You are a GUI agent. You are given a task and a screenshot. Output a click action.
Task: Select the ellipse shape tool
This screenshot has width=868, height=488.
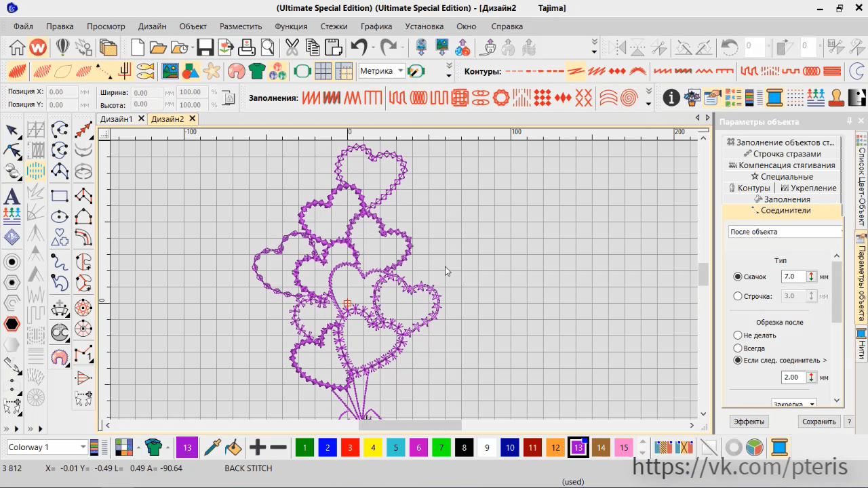(x=60, y=217)
